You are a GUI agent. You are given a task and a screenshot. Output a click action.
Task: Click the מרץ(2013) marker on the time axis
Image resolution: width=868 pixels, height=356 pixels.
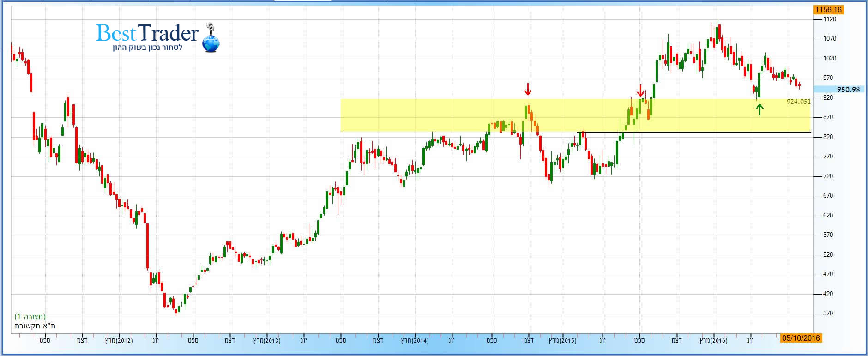click(x=267, y=341)
